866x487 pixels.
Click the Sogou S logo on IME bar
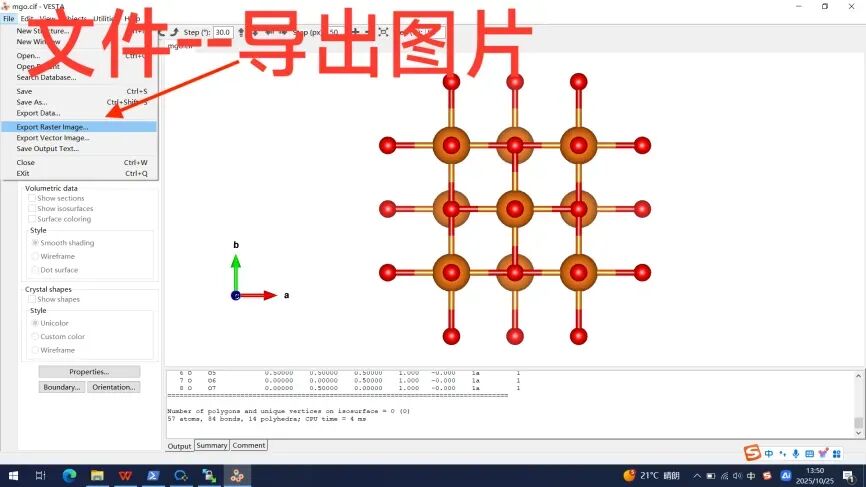[x=752, y=453]
